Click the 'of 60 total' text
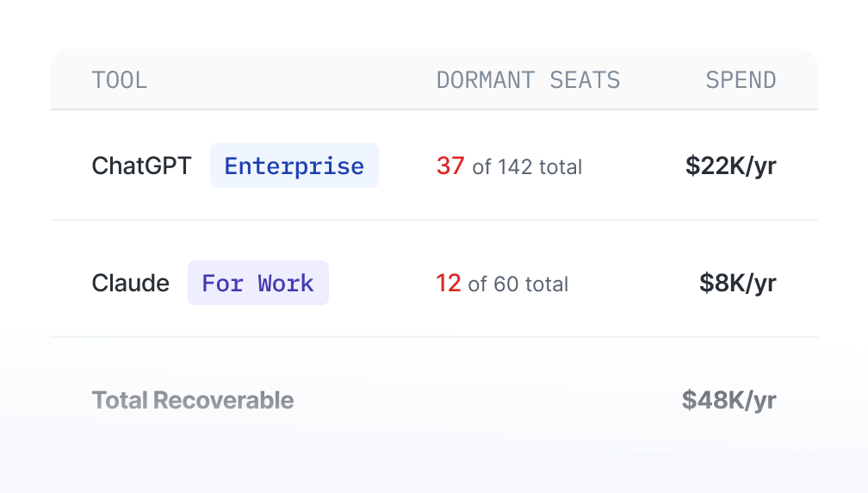Screen dimensions: 868x493 (x=518, y=284)
